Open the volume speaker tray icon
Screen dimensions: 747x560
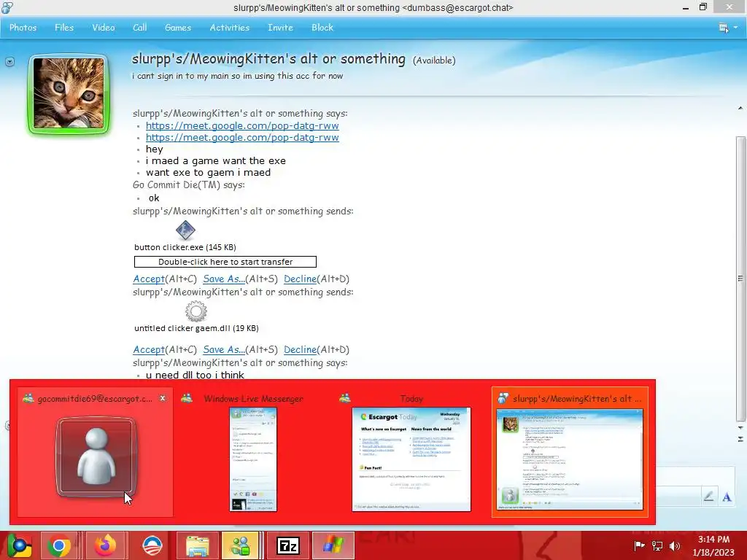pyautogui.click(x=675, y=545)
